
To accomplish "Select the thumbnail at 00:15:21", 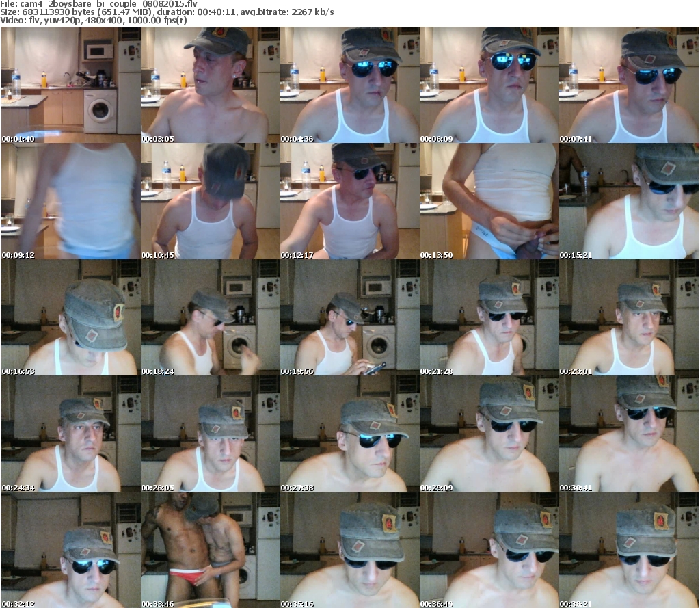I will [x=629, y=201].
